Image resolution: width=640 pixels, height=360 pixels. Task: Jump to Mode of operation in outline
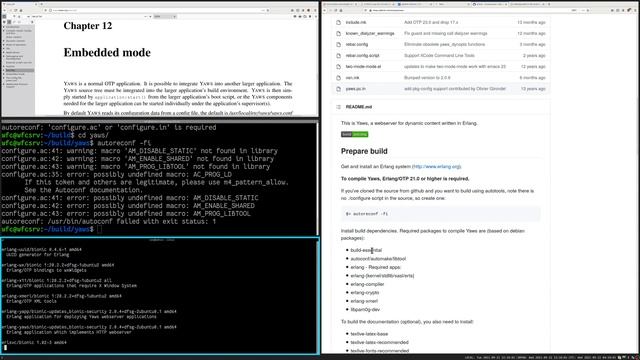point(16,44)
